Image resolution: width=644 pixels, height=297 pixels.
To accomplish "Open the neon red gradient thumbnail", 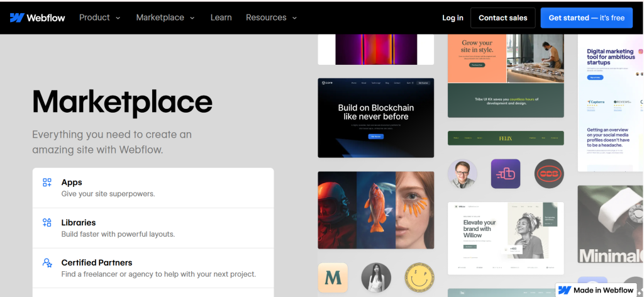I will (x=376, y=50).
